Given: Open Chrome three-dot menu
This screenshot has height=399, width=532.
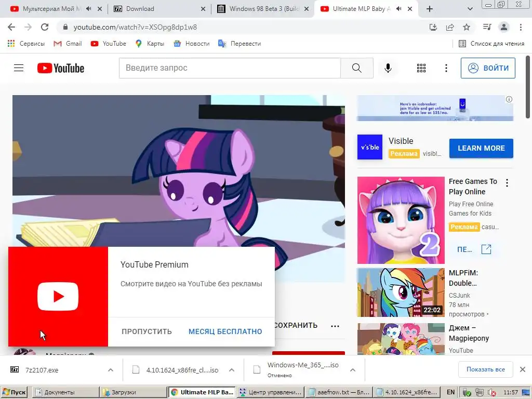Looking at the screenshot, I should [521, 27].
